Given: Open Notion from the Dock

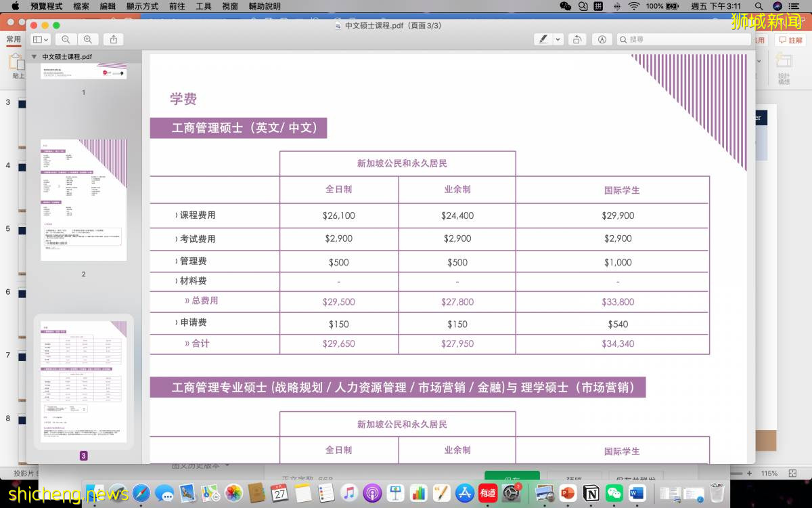Looking at the screenshot, I should tap(590, 492).
